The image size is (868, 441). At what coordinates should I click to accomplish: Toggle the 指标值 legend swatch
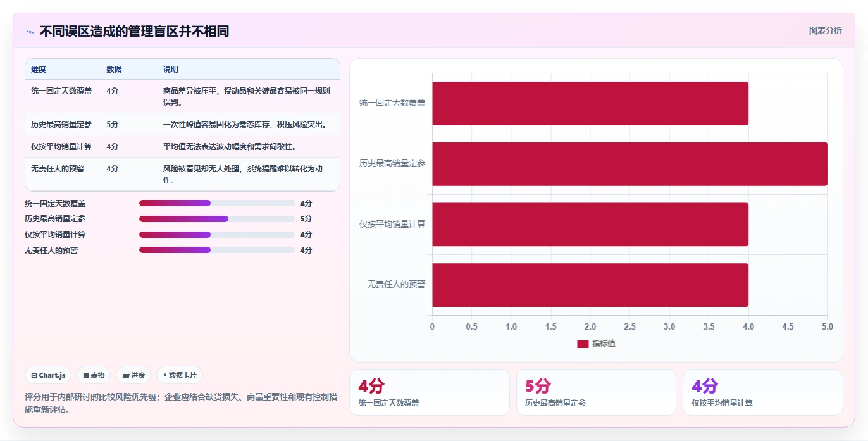pos(583,344)
